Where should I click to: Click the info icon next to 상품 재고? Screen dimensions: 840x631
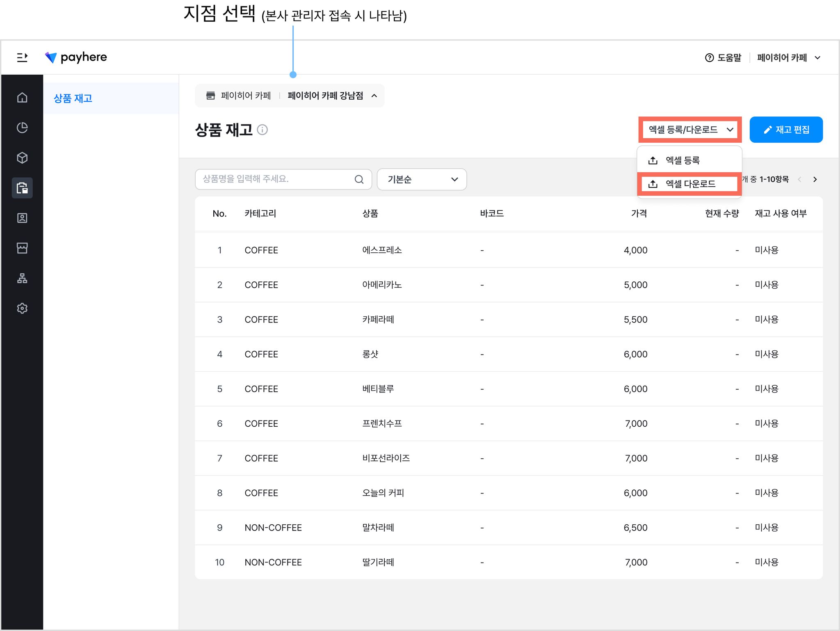pos(262,130)
